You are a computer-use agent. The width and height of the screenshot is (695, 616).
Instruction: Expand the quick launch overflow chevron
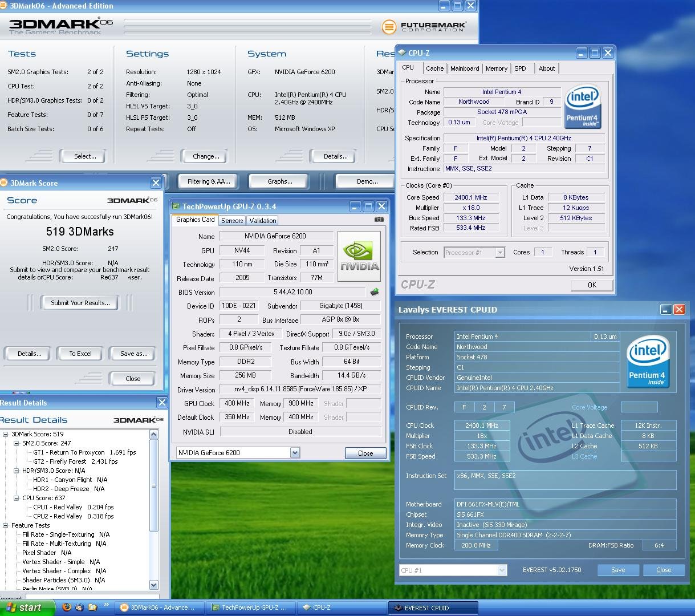107,605
